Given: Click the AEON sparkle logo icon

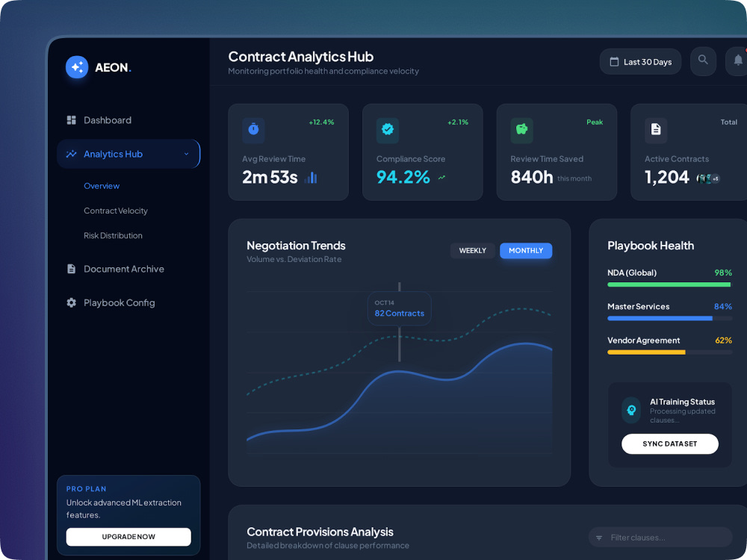Looking at the screenshot, I should (77, 67).
